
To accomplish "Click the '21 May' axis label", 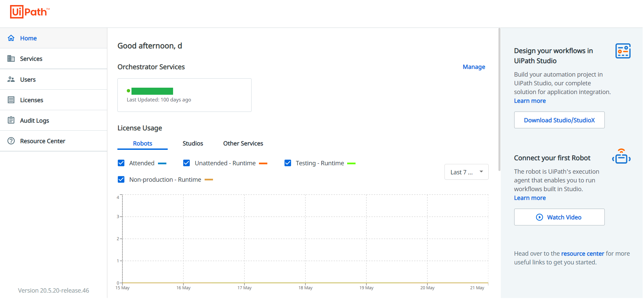I will click(x=477, y=288).
